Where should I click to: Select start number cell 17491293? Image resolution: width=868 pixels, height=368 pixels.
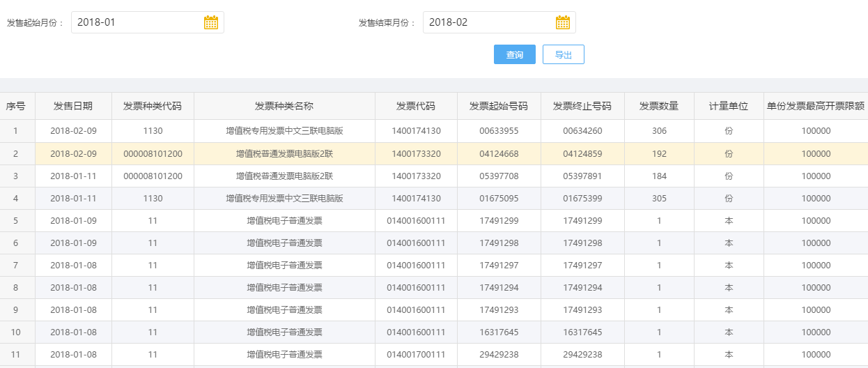[499, 309]
